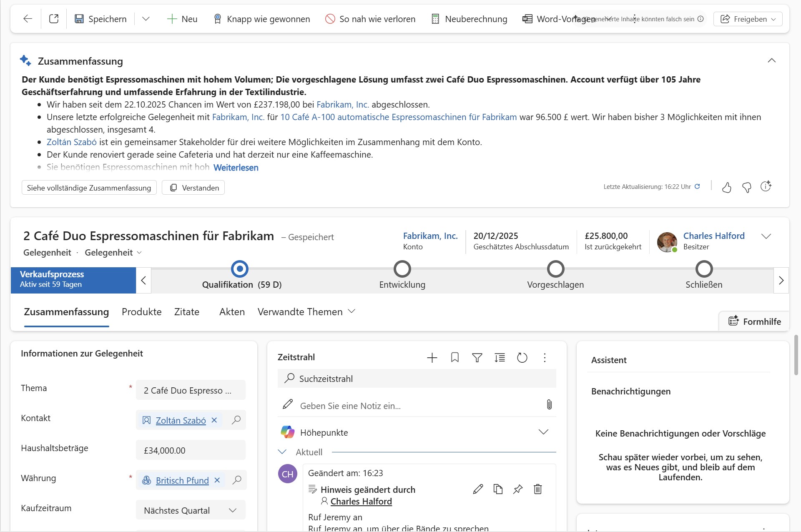The height and width of the screenshot is (532, 801).
Task: Refresh the Zeitstrahl timeline
Action: point(522,357)
